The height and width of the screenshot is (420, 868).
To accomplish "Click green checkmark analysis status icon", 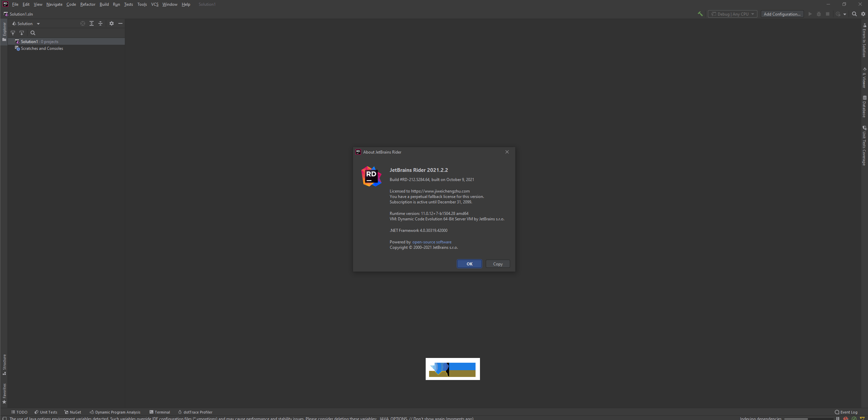I will point(854,418).
